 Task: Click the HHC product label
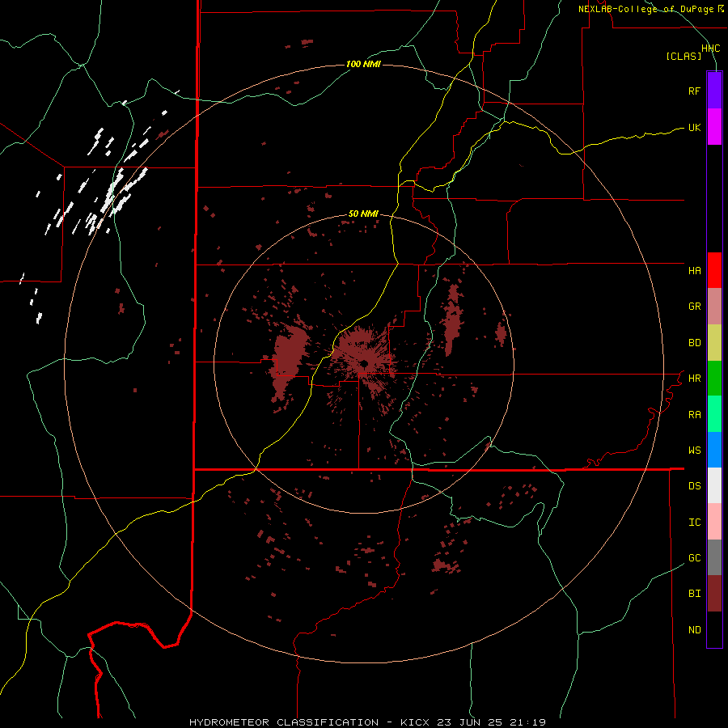[x=710, y=49]
